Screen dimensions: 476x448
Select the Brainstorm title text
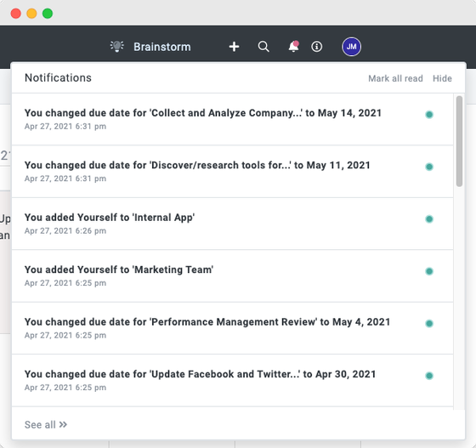coord(162,47)
